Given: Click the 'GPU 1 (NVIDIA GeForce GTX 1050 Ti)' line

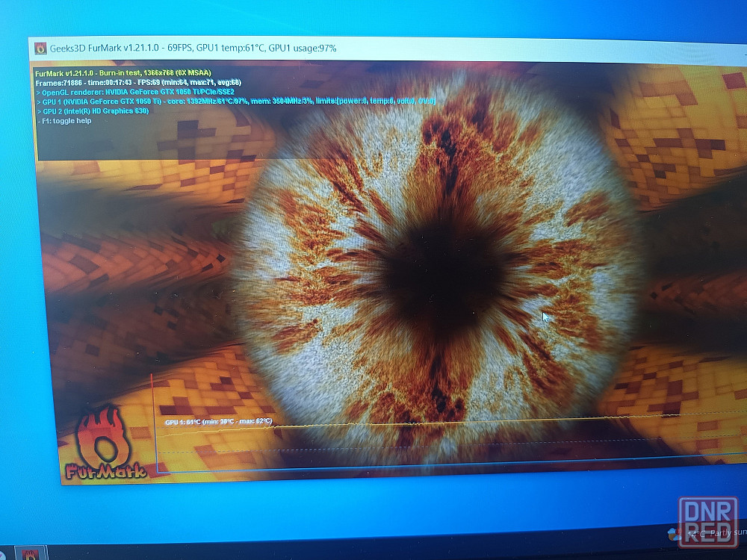Looking at the screenshot, I should (236, 102).
